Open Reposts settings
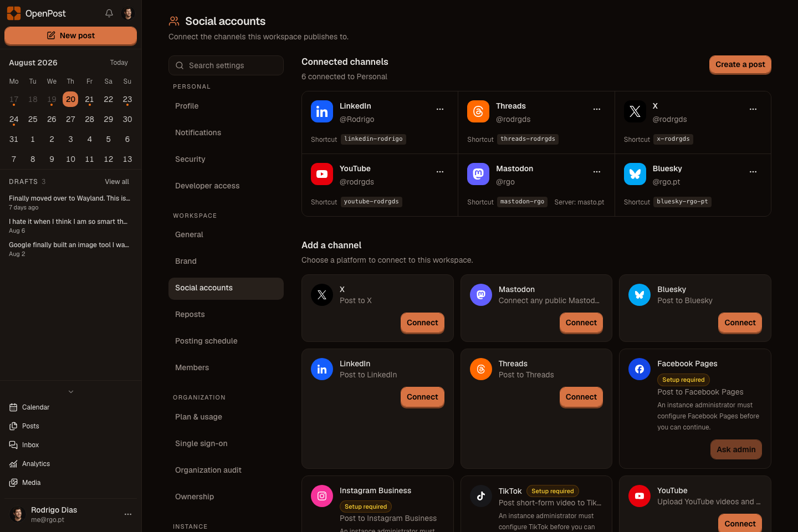Screen dimensions: 798x532 (226, 314)
